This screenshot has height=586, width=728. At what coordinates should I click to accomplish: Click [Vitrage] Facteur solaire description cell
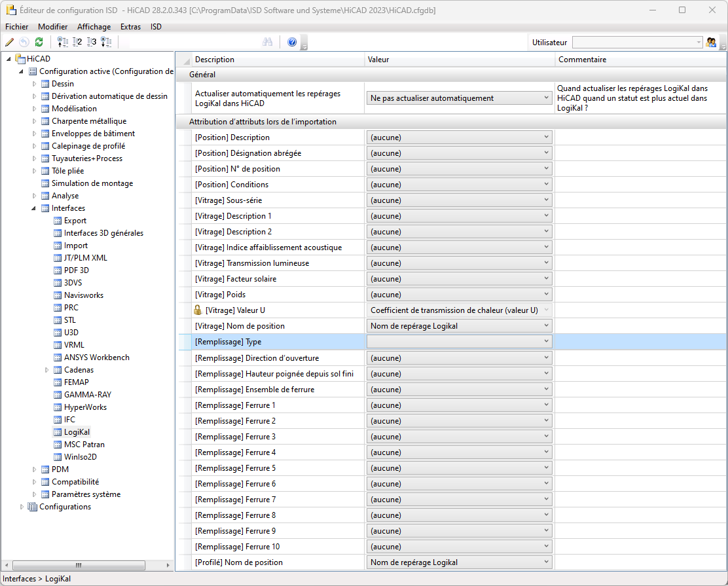tap(278, 279)
